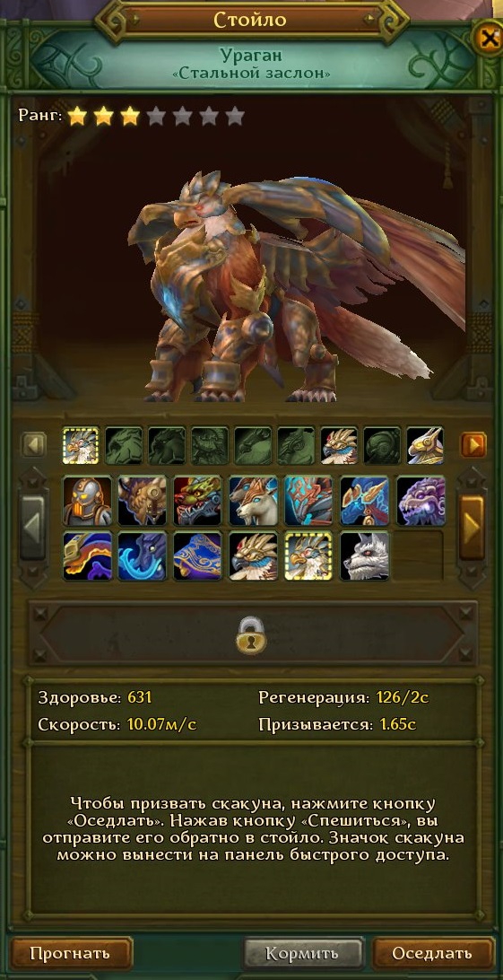503x980 pixels.
Task: Close the Стойло window
Action: coord(489,38)
